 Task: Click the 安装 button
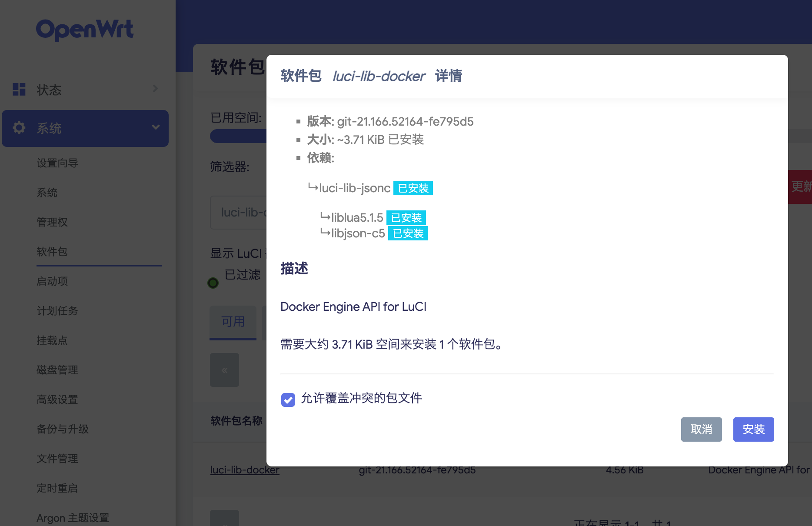753,429
